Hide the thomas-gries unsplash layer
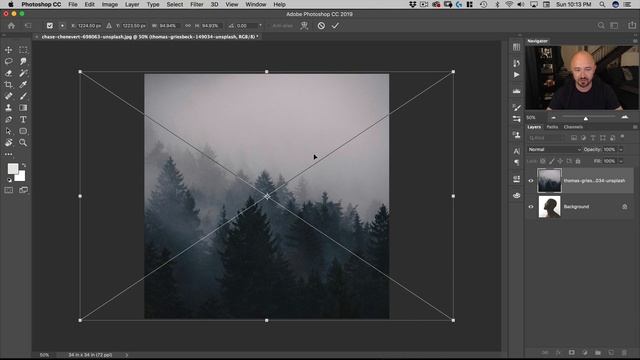The width and height of the screenshot is (640, 360). (x=531, y=180)
